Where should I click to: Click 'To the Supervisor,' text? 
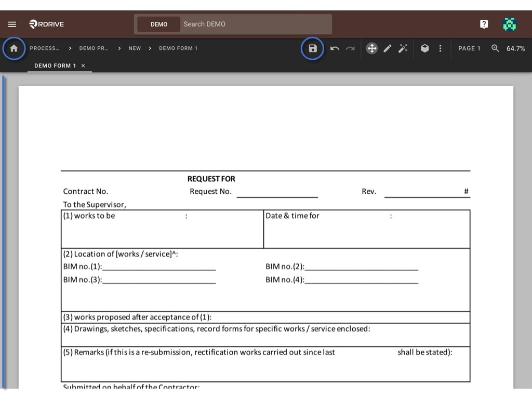click(95, 205)
